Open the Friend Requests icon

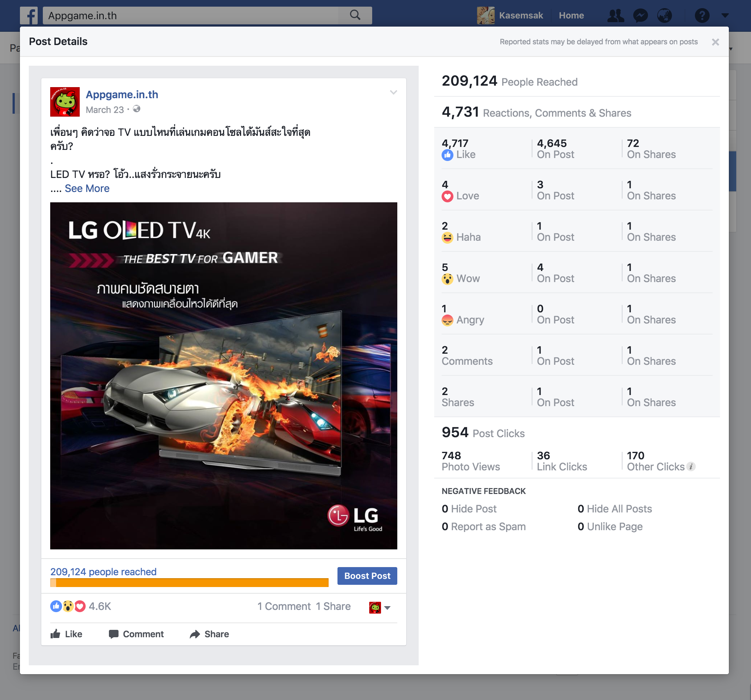(615, 16)
